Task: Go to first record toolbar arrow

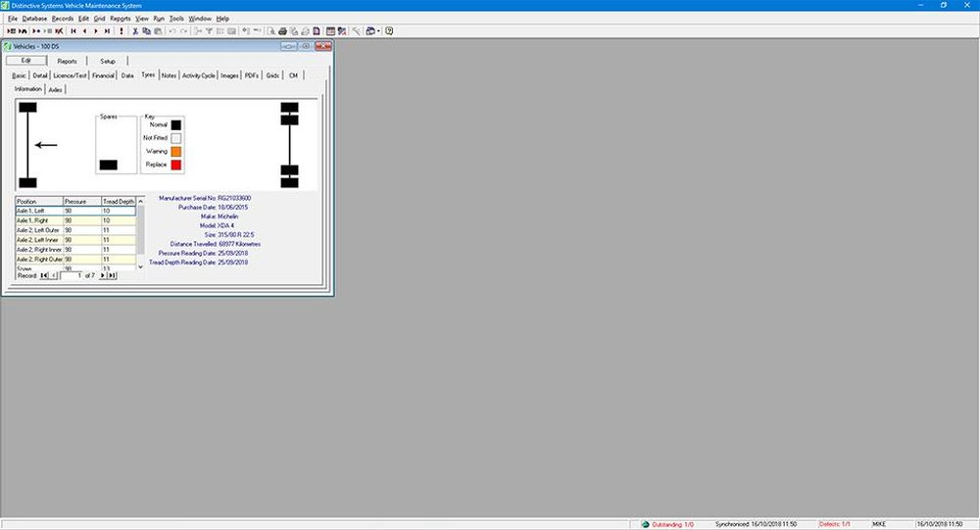Action: click(73, 30)
